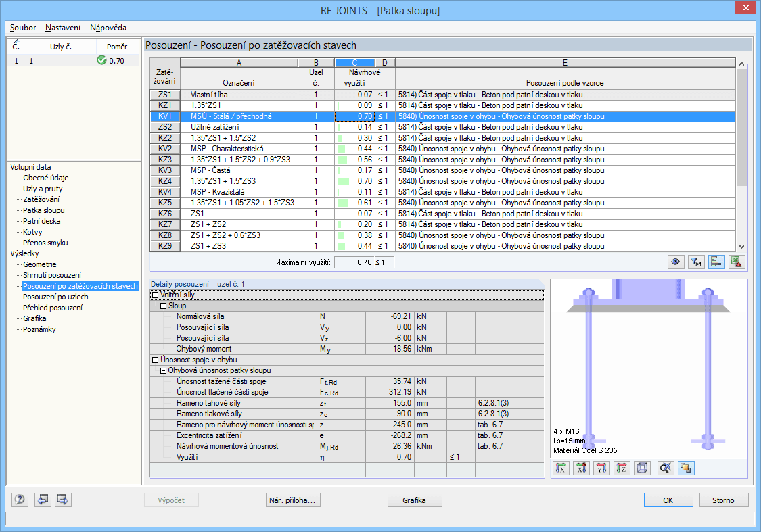Collapse the Sloup subsection
Screen dimensions: 761x532
pos(164,306)
